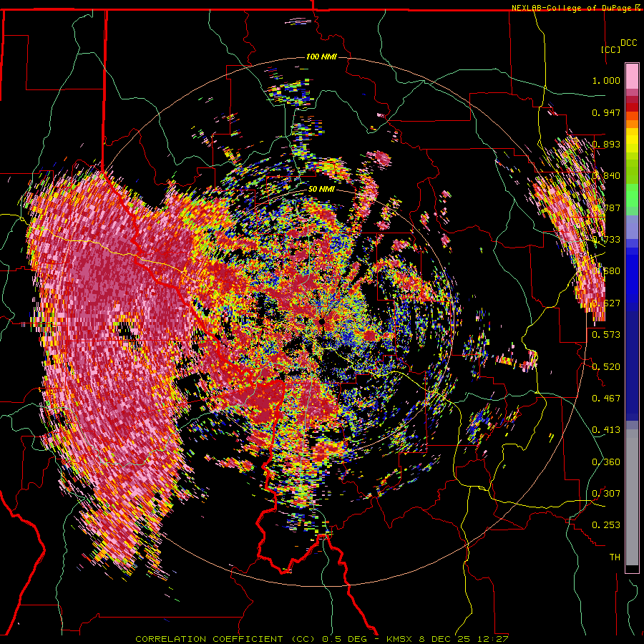
Task: Click the 1.000 scale value
Action: point(606,80)
